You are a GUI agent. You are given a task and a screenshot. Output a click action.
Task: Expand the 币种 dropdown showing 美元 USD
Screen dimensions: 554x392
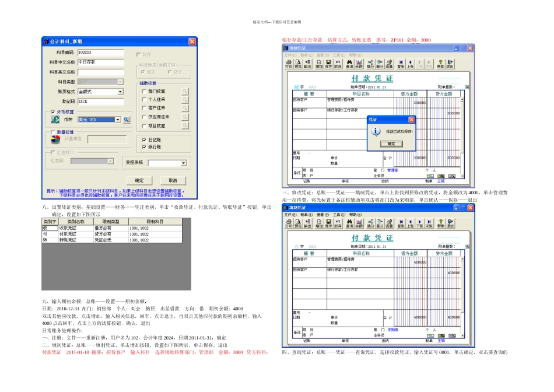click(118, 120)
